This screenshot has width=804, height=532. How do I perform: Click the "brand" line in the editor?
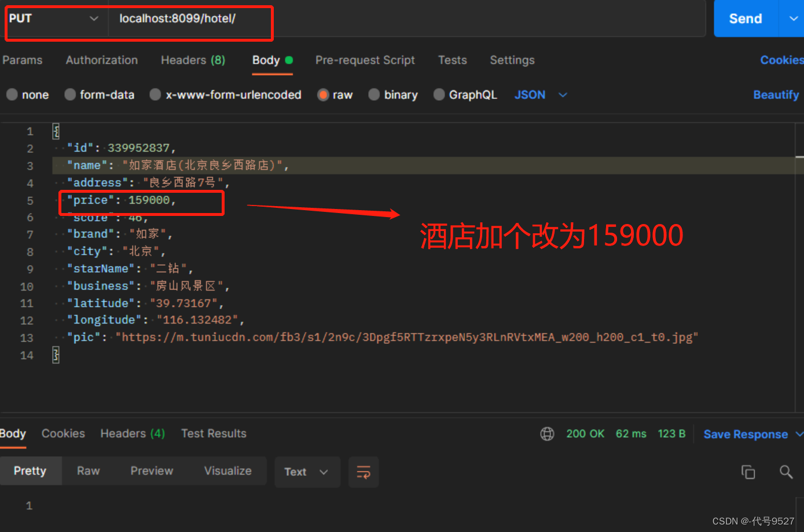(119, 234)
